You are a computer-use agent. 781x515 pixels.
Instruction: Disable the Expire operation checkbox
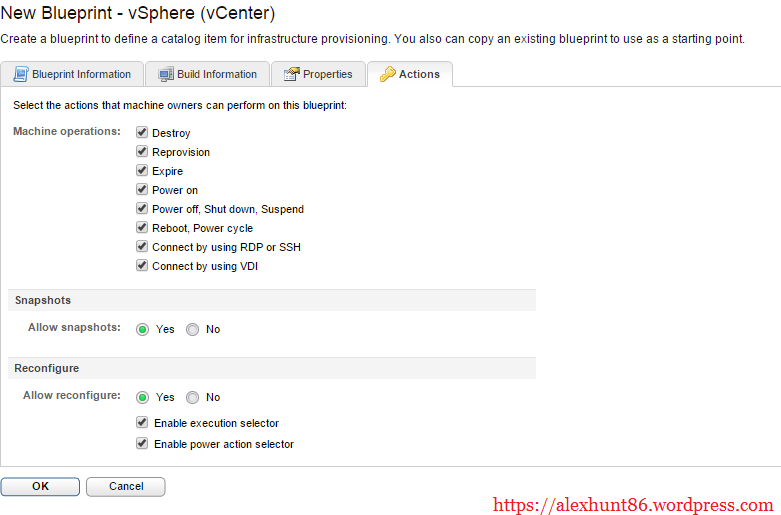click(x=142, y=171)
